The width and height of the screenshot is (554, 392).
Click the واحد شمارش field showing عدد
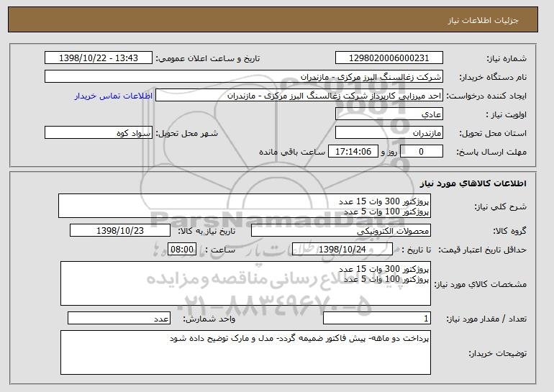pyautogui.click(x=119, y=318)
